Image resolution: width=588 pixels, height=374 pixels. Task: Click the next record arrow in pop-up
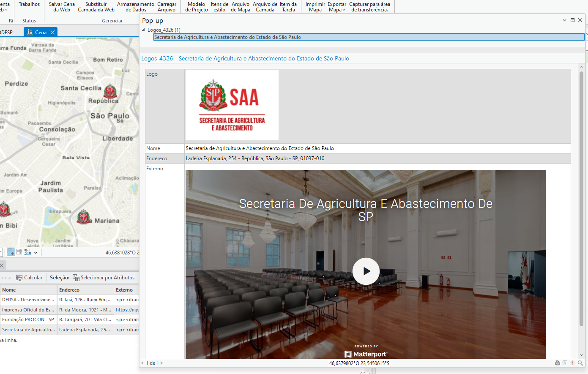tap(161, 363)
